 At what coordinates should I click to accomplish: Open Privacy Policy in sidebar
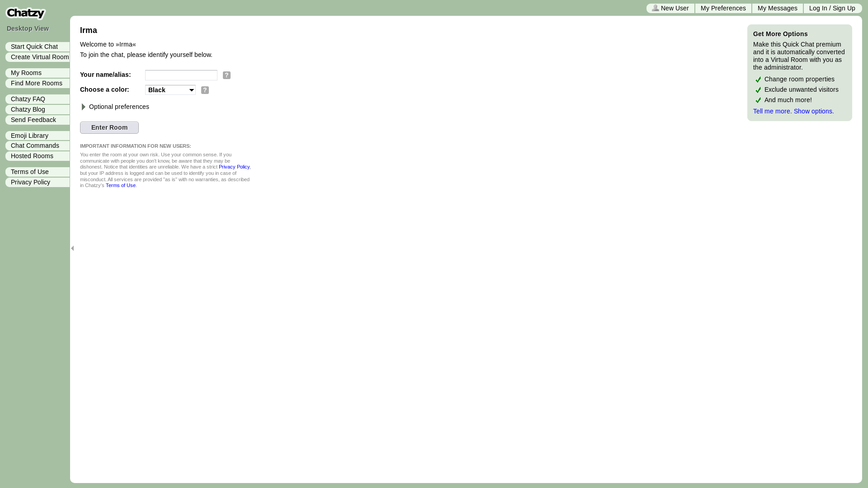(x=38, y=182)
